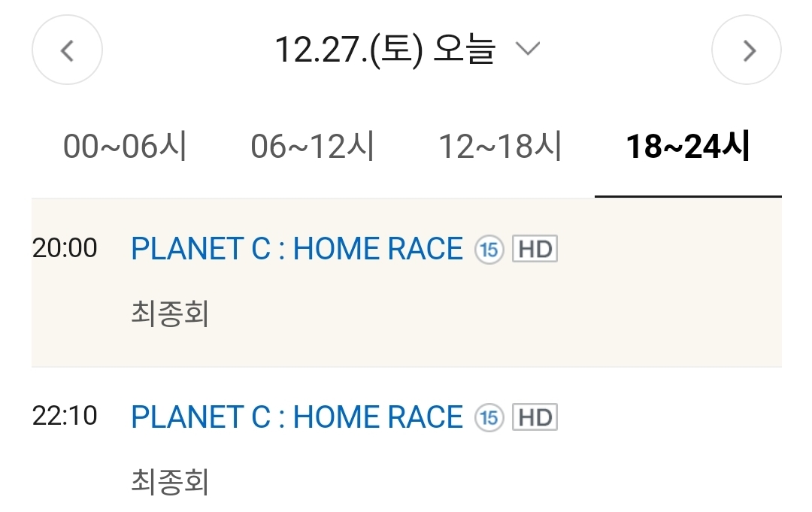This screenshot has width=812, height=512.
Task: Go to next day with right arrow
Action: point(747,50)
